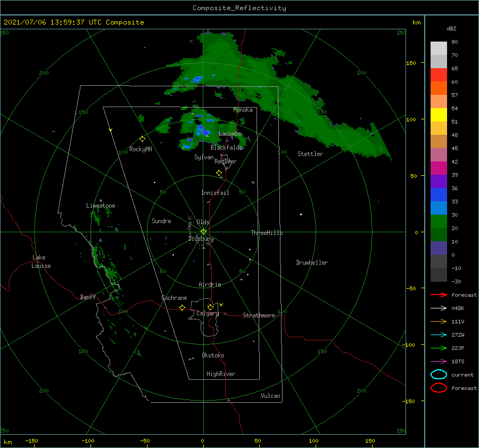The image size is (479, 448).
Task: Click the Banff town label
Action: point(88,297)
